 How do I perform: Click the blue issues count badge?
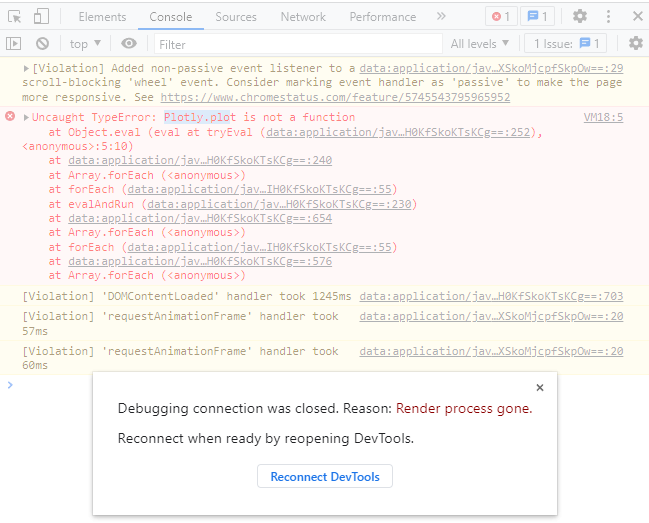537,17
